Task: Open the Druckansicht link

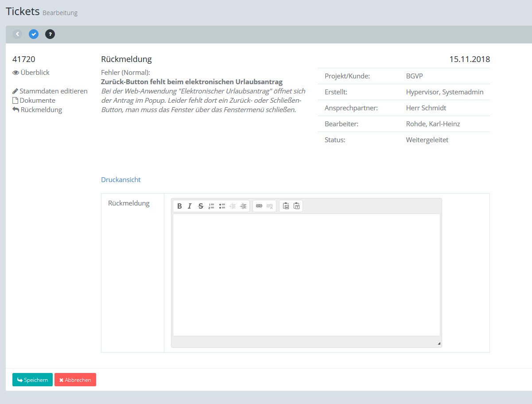Action: pos(120,180)
